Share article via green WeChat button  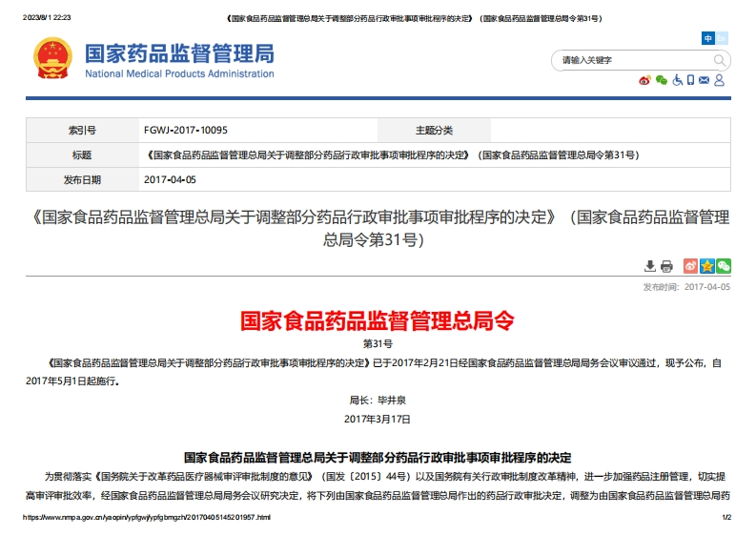pyautogui.click(x=724, y=266)
